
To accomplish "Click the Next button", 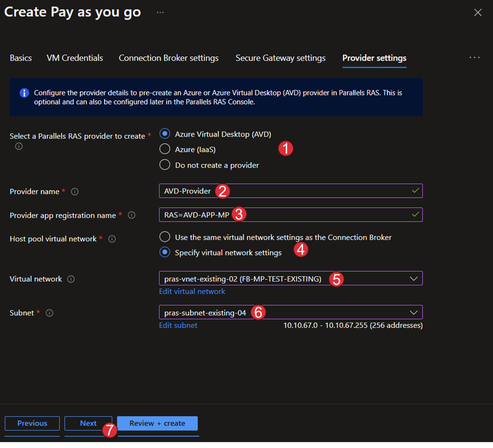I will coord(88,423).
